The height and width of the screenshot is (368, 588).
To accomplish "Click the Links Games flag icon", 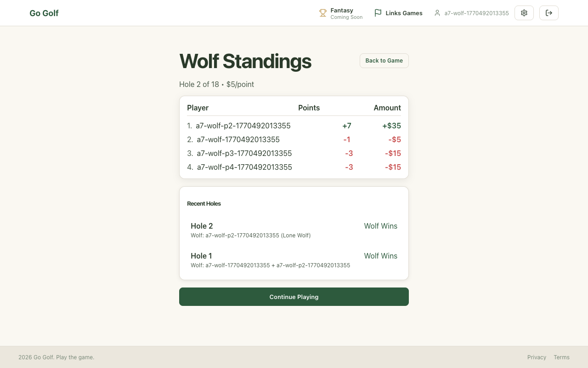I will (x=378, y=13).
